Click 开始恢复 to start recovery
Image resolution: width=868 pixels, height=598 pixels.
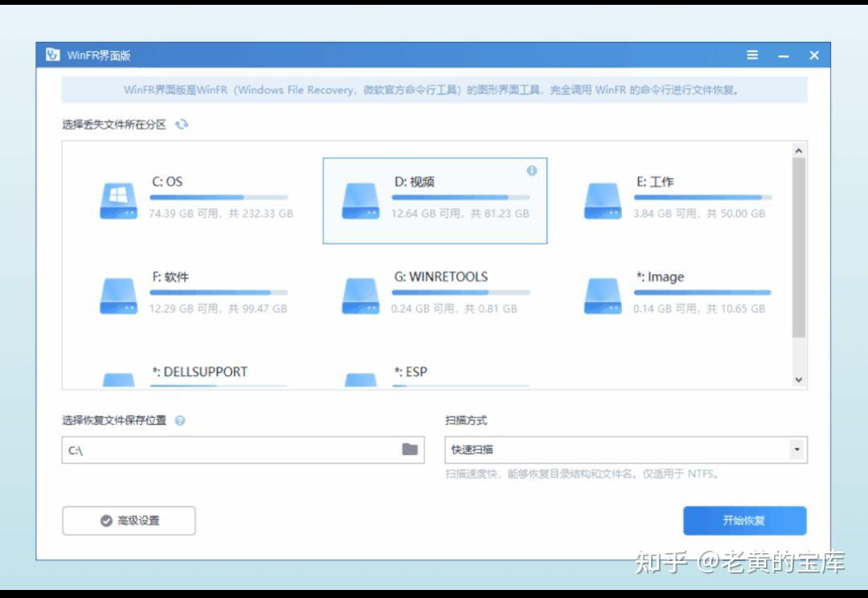click(x=744, y=521)
